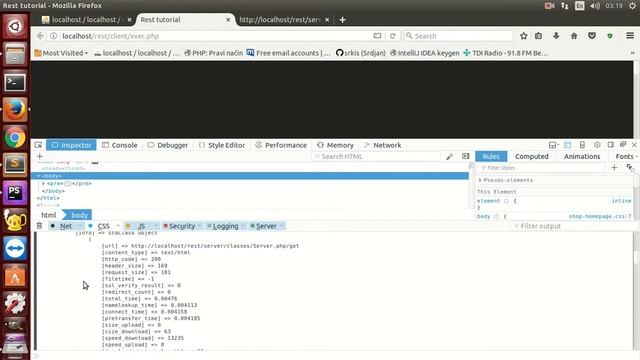Add new CSS rule plus icon
The width and height of the screenshot is (640, 360).
click(x=614, y=167)
